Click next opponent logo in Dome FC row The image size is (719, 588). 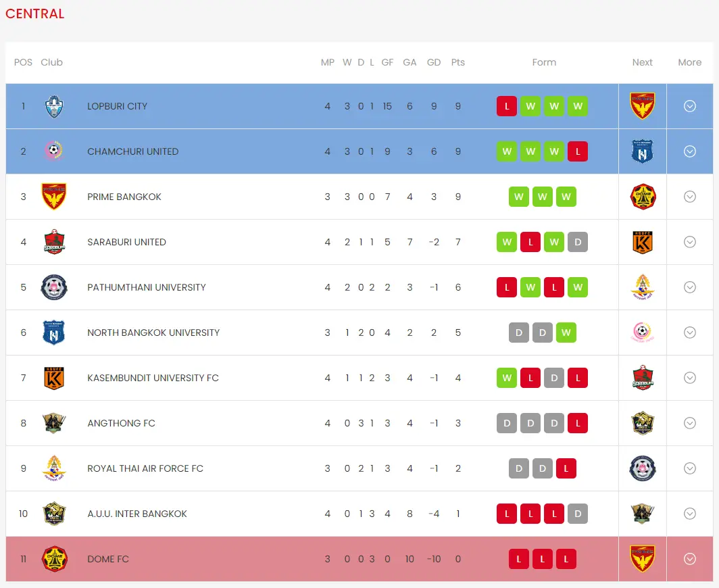pos(643,559)
